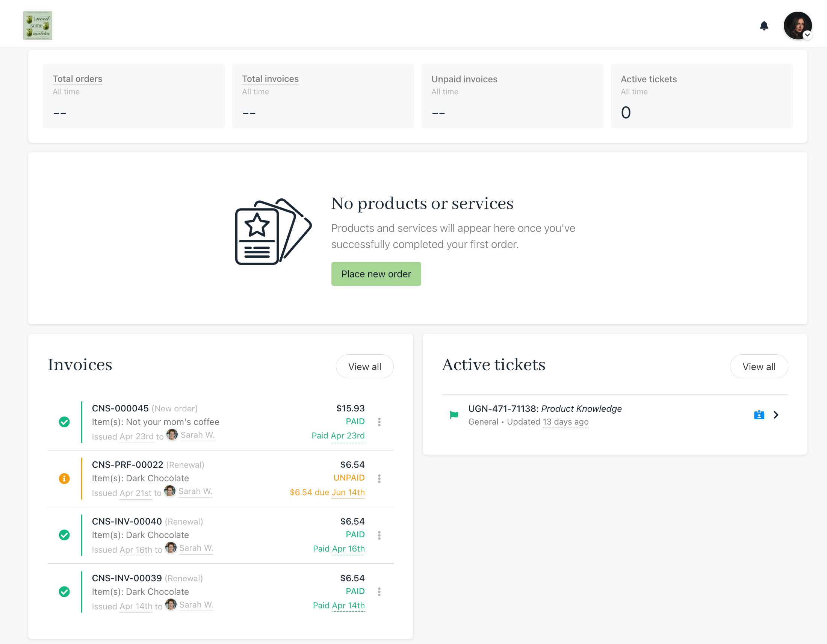Click Sarah W. link on CNS-INV-00040
The width and height of the screenshot is (827, 644).
[x=196, y=548]
